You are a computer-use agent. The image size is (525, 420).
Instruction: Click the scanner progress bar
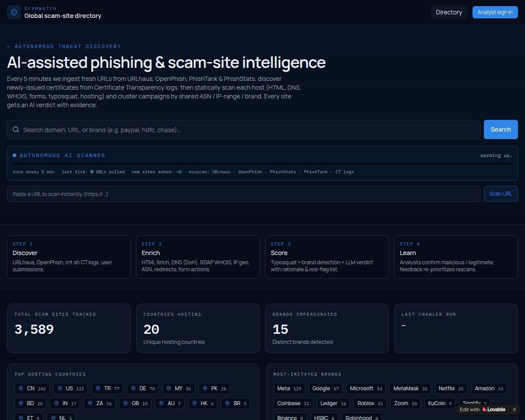coord(262,164)
